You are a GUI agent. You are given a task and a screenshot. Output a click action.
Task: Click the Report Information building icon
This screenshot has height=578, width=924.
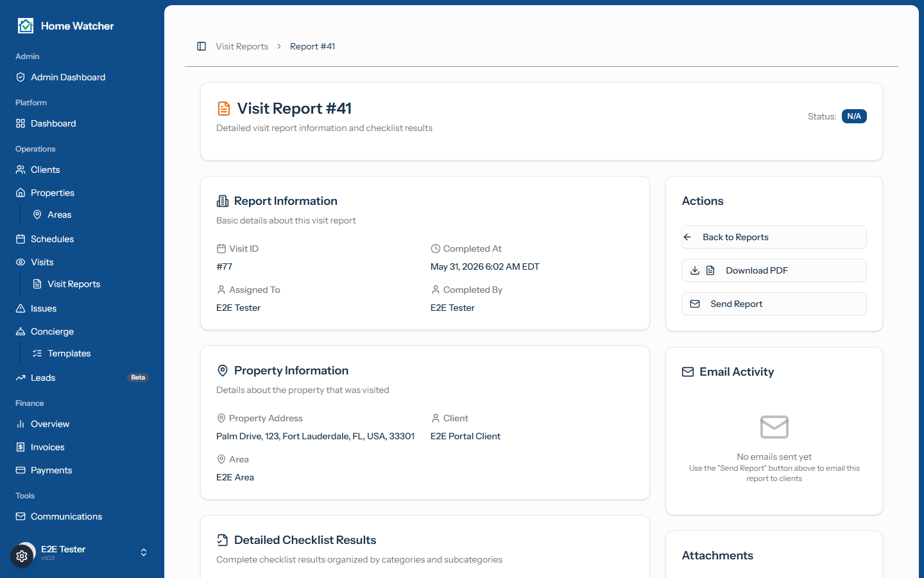[223, 201]
